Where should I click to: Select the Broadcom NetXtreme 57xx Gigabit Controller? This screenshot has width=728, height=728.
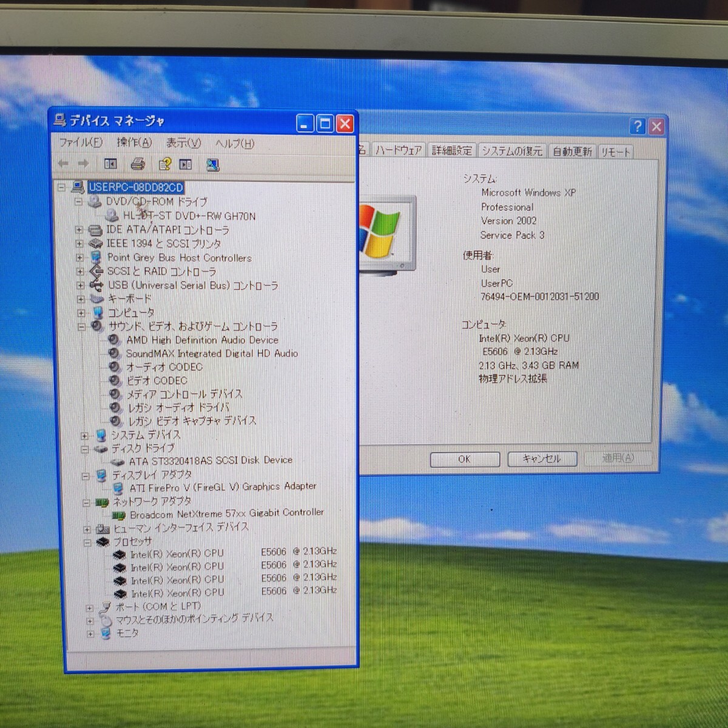226,513
